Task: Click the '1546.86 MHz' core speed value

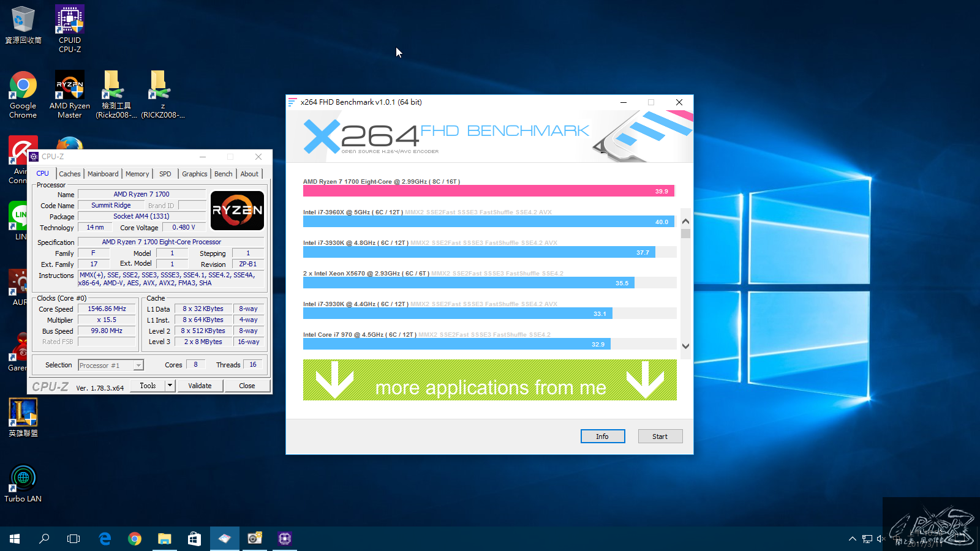Action: click(107, 309)
